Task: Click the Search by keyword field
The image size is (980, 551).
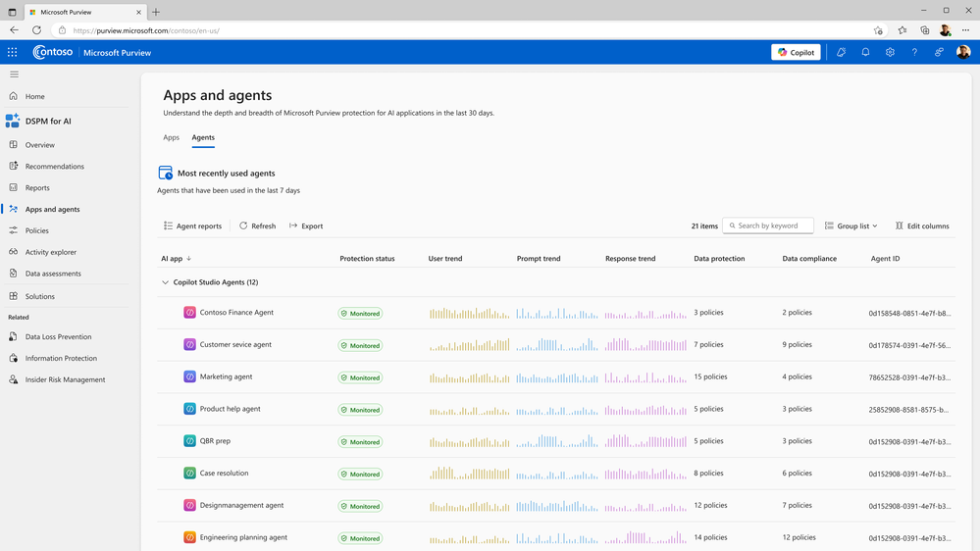Action: (768, 225)
